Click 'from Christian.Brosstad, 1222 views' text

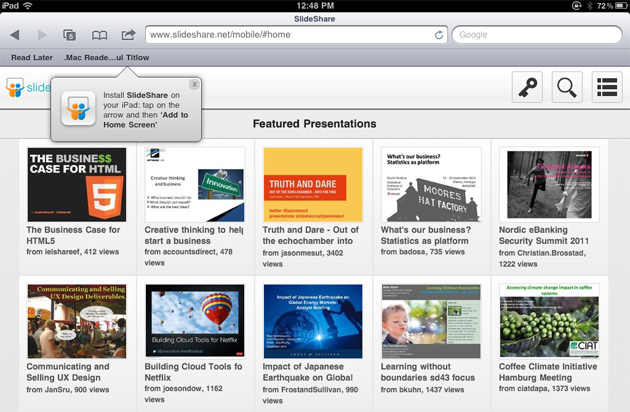point(542,258)
